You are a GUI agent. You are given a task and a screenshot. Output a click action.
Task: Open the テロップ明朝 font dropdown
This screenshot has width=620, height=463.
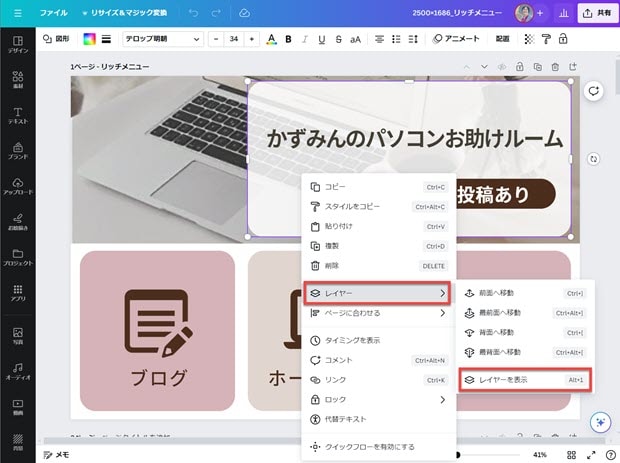point(164,39)
